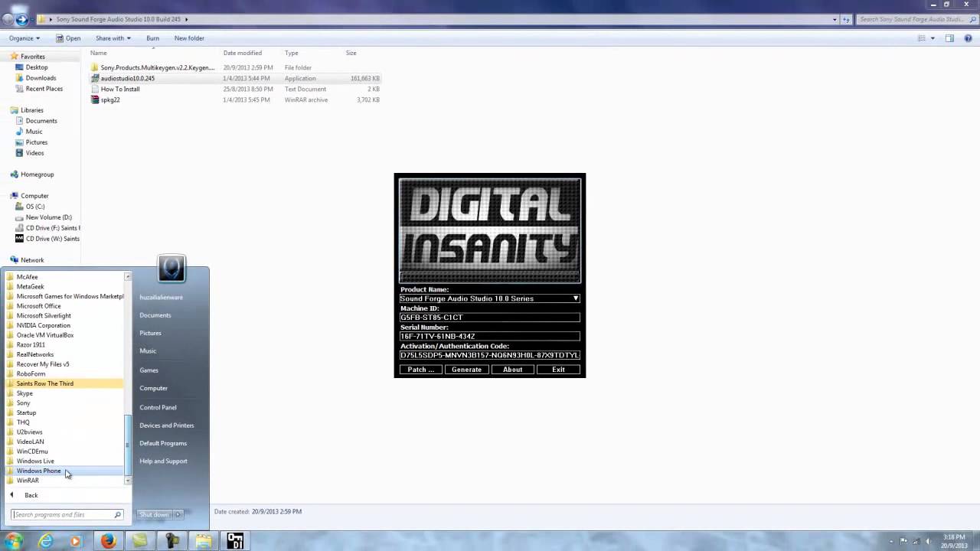The image size is (980, 551).
Task: Open Network in navigation pane
Action: 32,260
